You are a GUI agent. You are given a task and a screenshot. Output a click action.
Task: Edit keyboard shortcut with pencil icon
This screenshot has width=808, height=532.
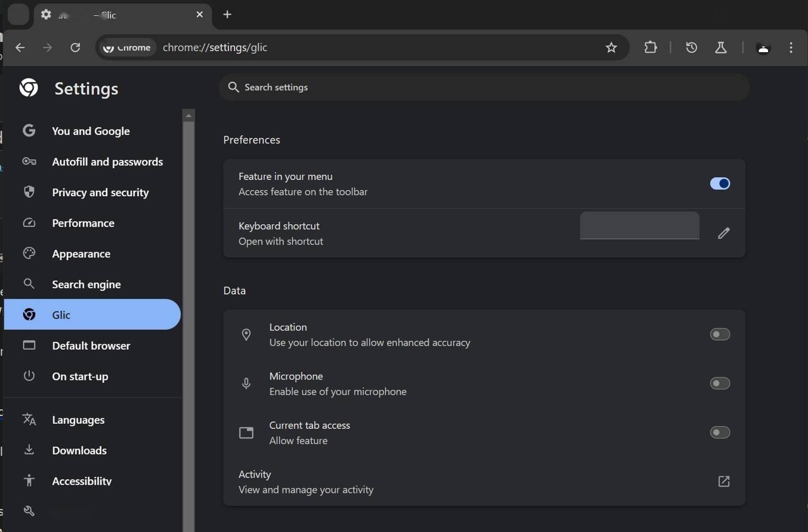(724, 233)
